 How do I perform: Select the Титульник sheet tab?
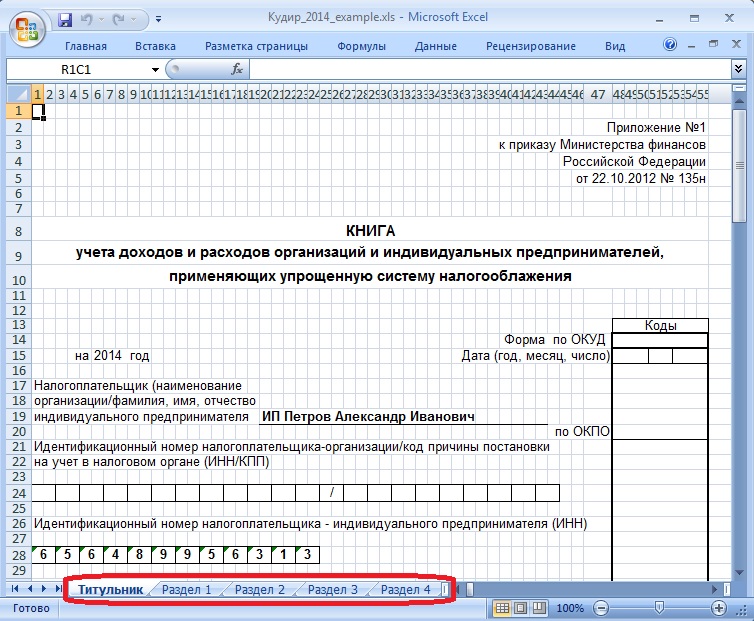click(111, 590)
